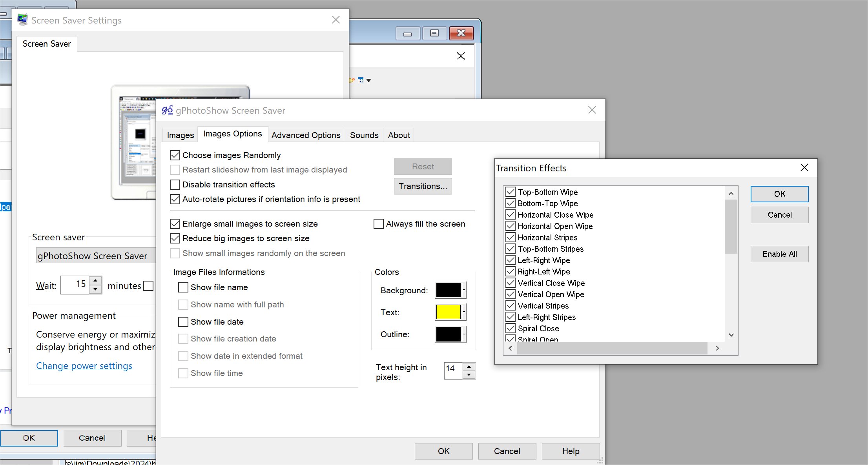Click the Screen Saver Settings monitor icon
This screenshot has width=868, height=465.
[22, 20]
